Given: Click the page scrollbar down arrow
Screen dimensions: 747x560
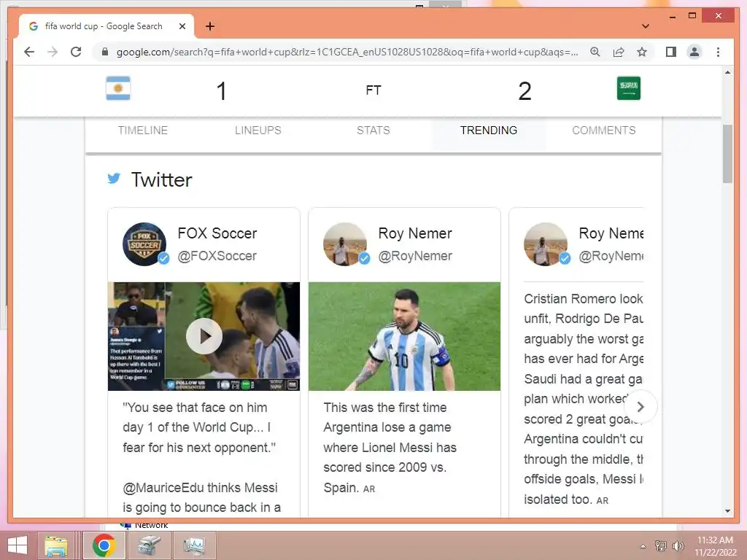Looking at the screenshot, I should pos(727,511).
